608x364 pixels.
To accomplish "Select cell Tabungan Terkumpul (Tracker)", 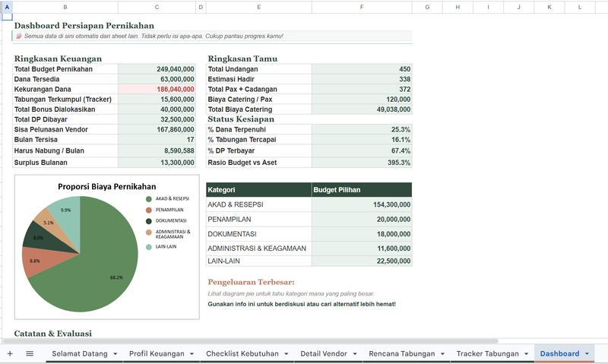I will click(x=65, y=100).
